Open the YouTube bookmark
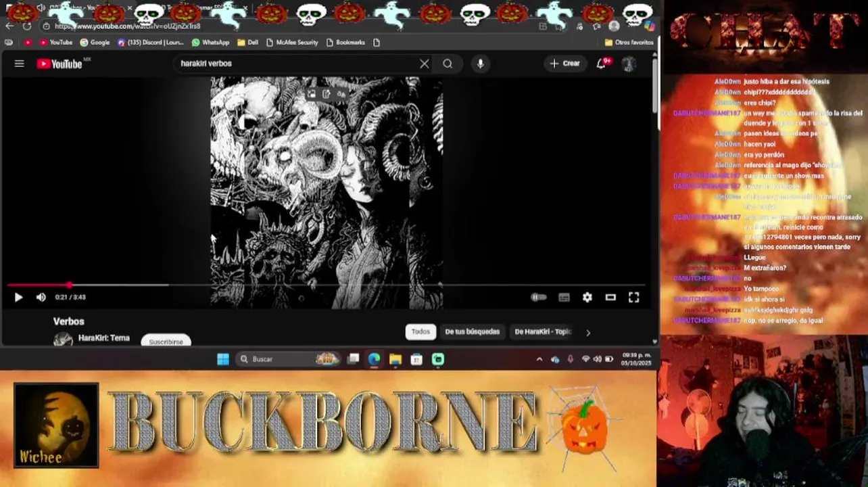868x487 pixels. coord(56,42)
